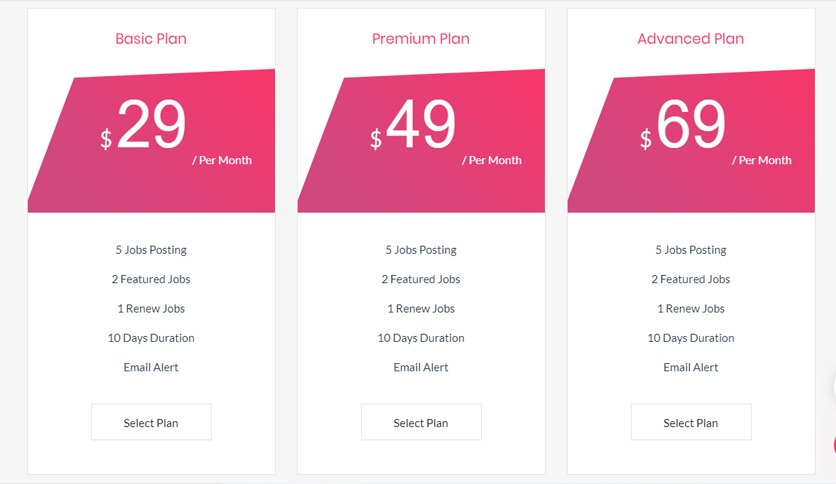
Task: Click 'Email Alert' in Advanced Plan
Action: pyautogui.click(x=690, y=367)
